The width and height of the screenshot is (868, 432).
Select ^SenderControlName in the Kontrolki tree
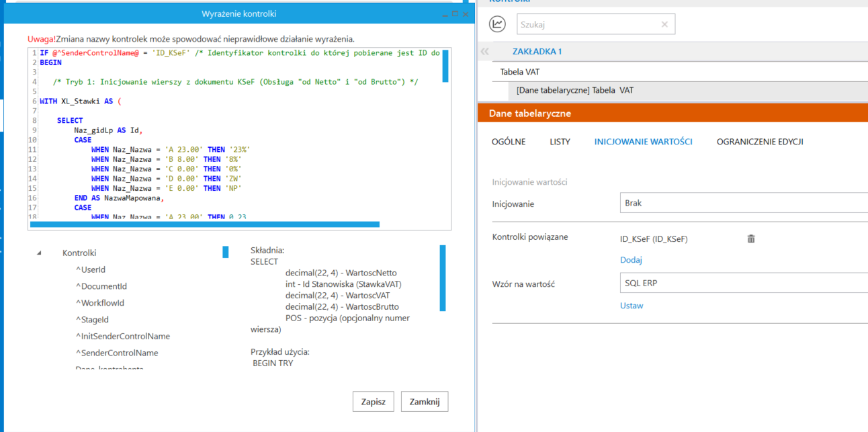coord(116,353)
